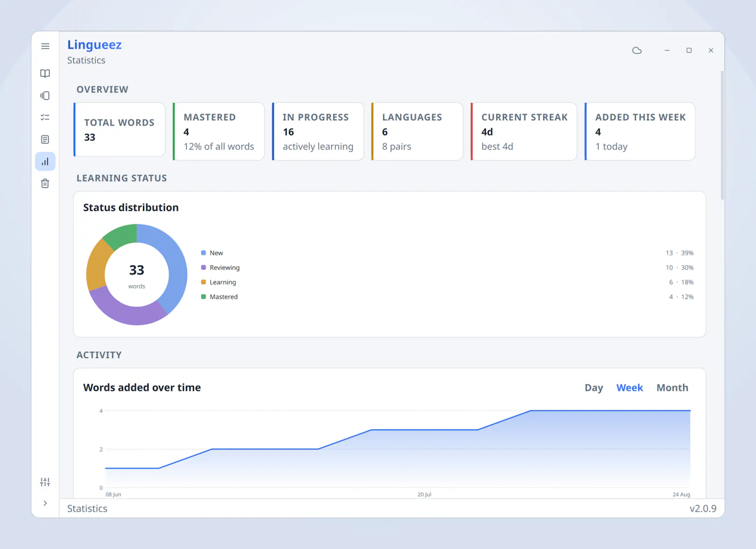
Task: Click the Total Words card
Action: pyautogui.click(x=120, y=130)
